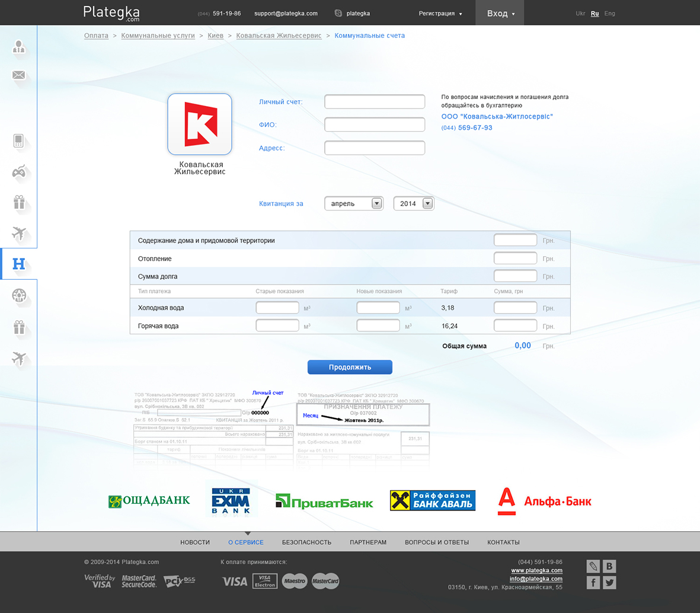Click Горячая вода new readings field
The width and height of the screenshot is (700, 613).
[378, 325]
